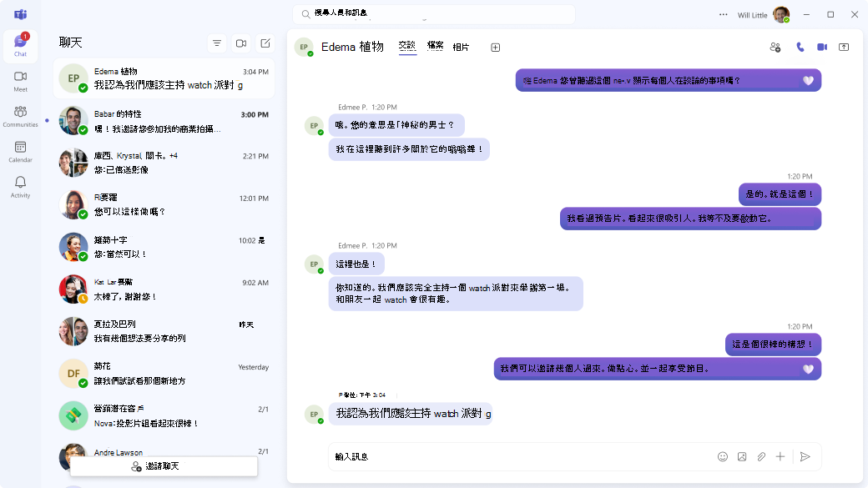The width and height of the screenshot is (868, 488).
Task: Open the Meet now video dropdown
Action: [x=241, y=43]
